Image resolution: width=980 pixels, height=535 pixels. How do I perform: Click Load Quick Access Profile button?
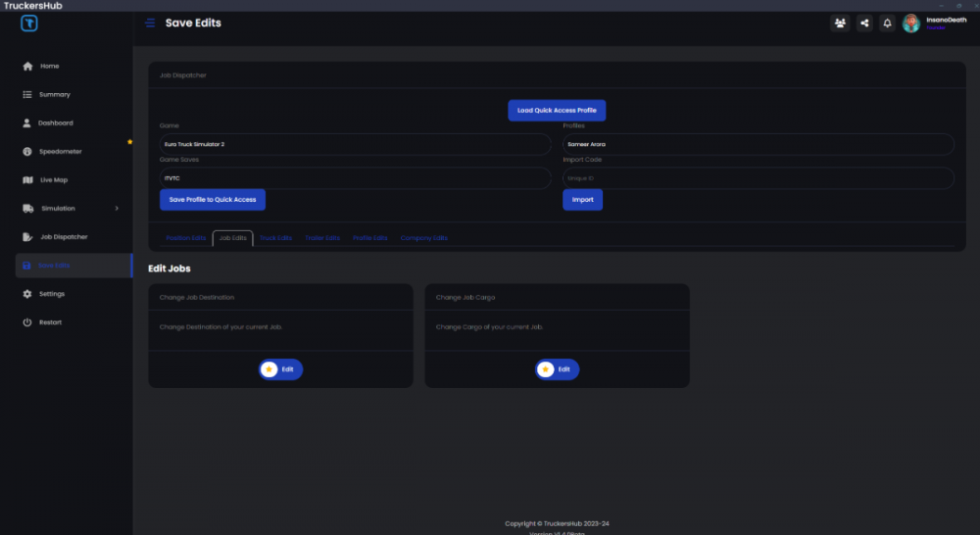pos(557,111)
